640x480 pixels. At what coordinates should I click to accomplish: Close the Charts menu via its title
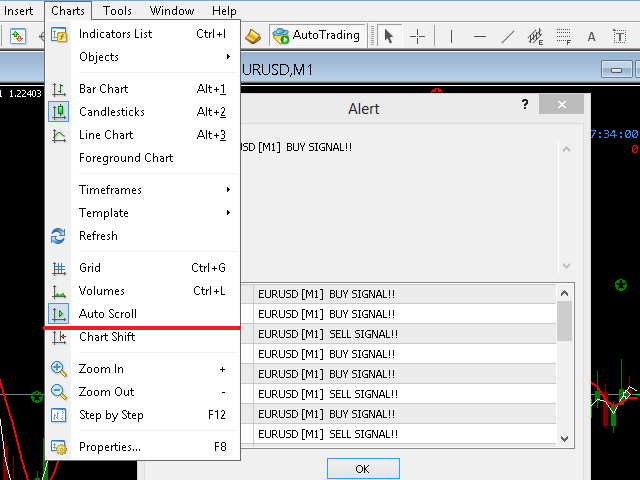[68, 10]
